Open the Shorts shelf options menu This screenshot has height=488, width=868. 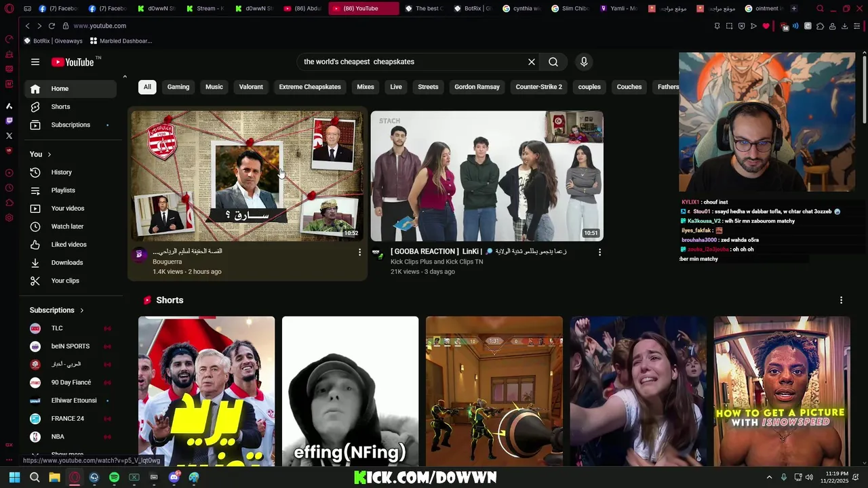tap(841, 300)
